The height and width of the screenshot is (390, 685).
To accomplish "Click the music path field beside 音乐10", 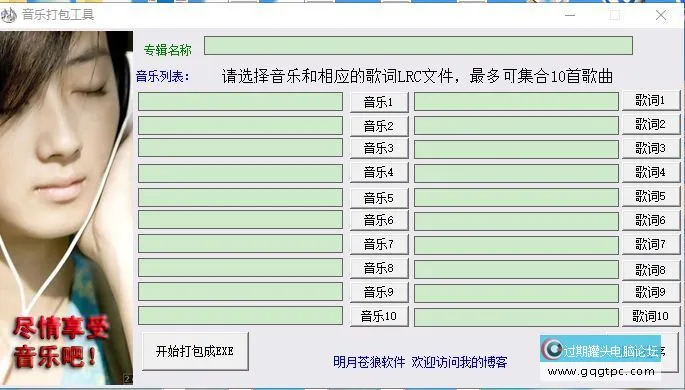I will (x=240, y=316).
